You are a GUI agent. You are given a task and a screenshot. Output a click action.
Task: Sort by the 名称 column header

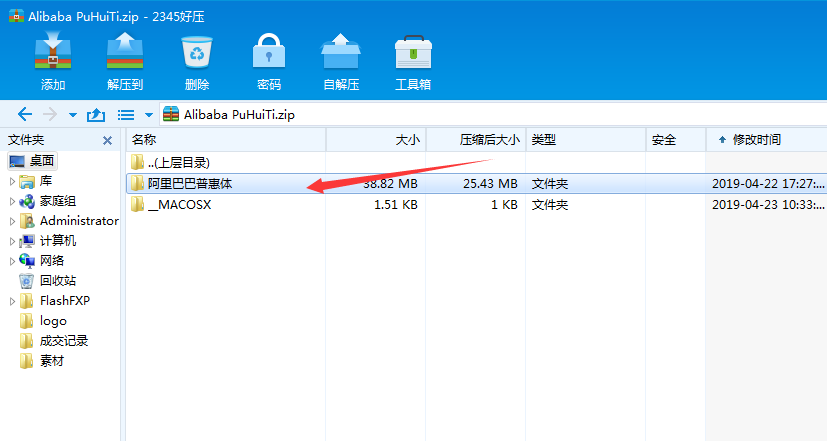(226, 140)
